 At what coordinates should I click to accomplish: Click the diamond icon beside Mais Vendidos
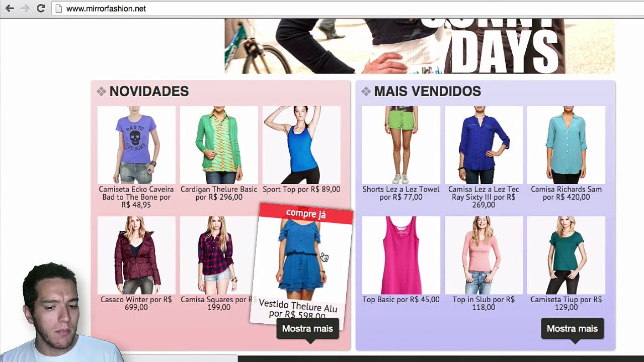pos(366,92)
